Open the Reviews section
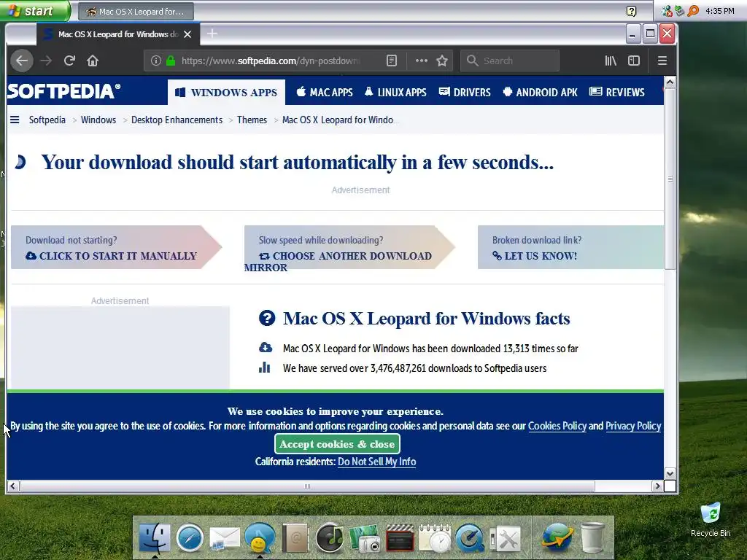Viewport: 747px width, 560px height. pyautogui.click(x=617, y=93)
